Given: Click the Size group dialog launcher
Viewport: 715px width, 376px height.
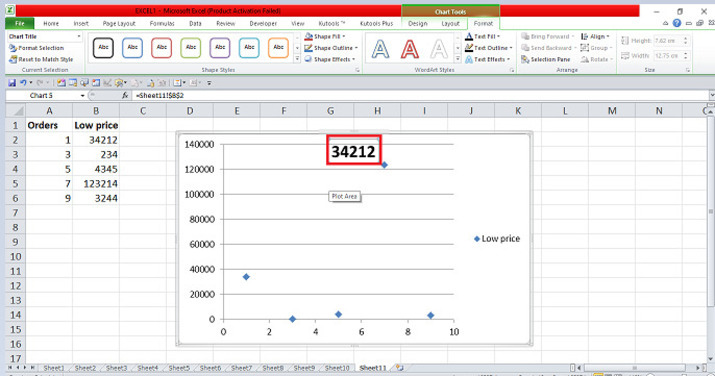Looking at the screenshot, I should 688,70.
